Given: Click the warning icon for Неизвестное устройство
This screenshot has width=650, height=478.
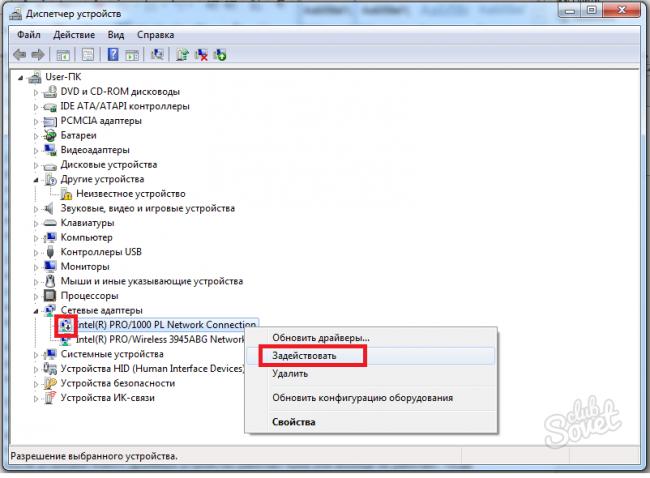Looking at the screenshot, I should 65,194.
